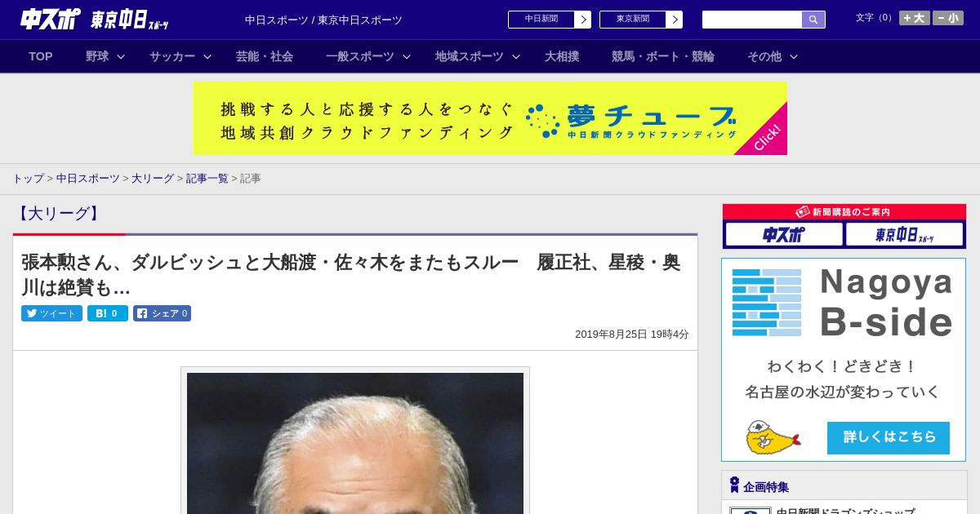
Task: Open the サッカー navigation menu
Action: [x=172, y=56]
